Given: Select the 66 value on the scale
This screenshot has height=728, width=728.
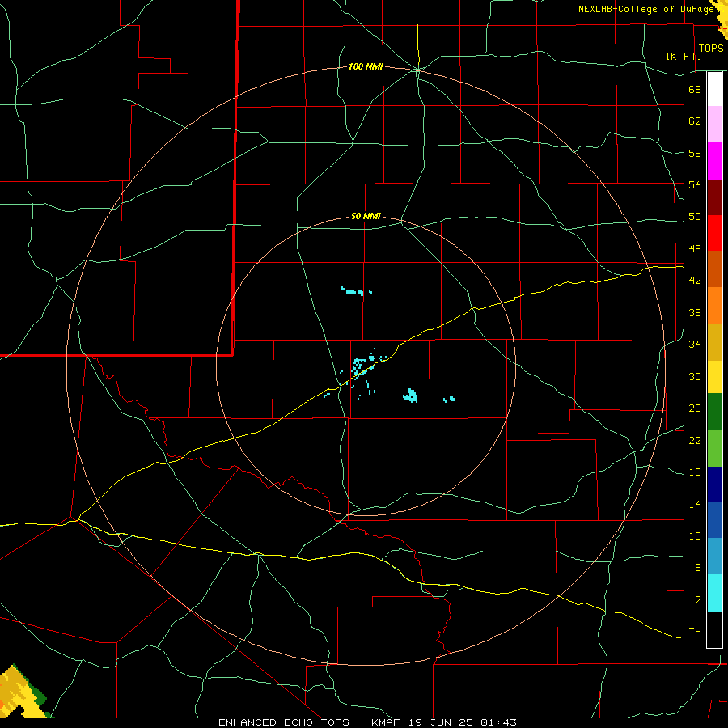Looking at the screenshot, I should pos(695,89).
